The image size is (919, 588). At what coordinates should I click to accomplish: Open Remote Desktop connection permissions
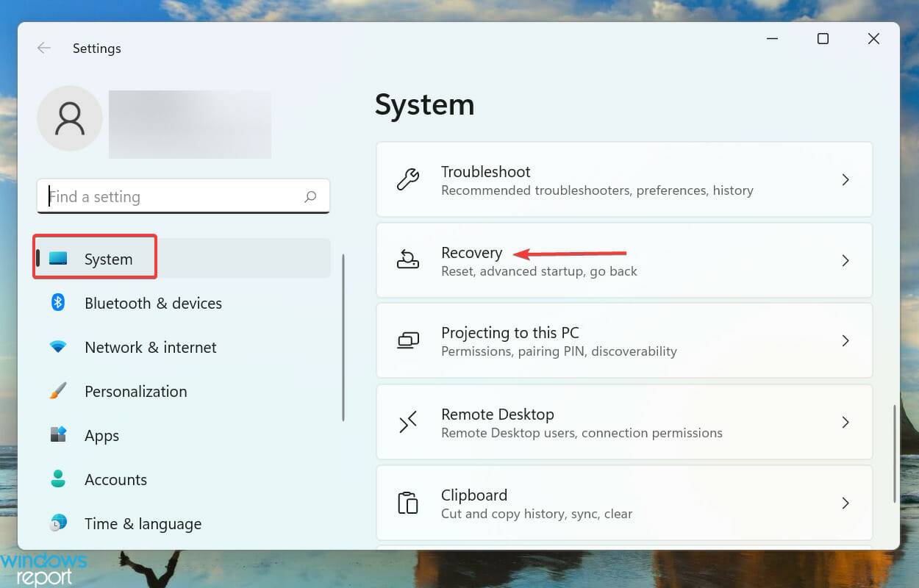pos(624,422)
